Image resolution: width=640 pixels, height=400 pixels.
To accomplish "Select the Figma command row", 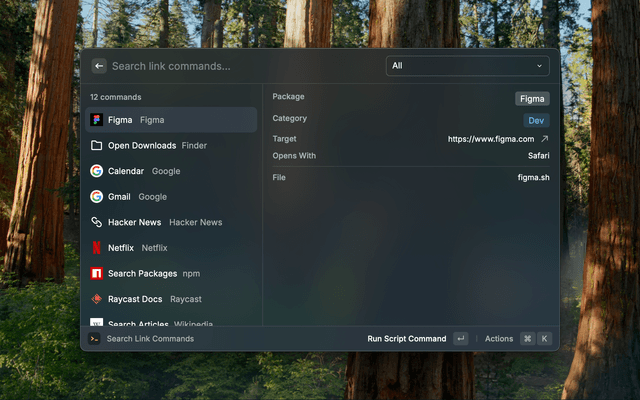I will [x=171, y=120].
